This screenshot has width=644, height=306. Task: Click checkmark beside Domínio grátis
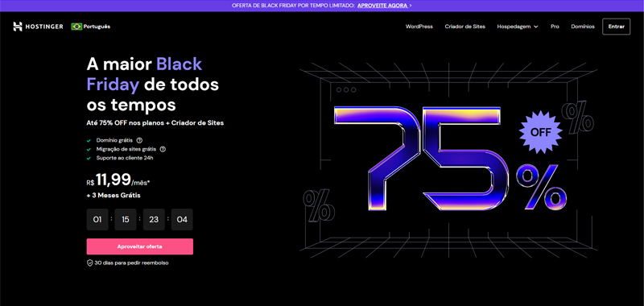(89, 140)
